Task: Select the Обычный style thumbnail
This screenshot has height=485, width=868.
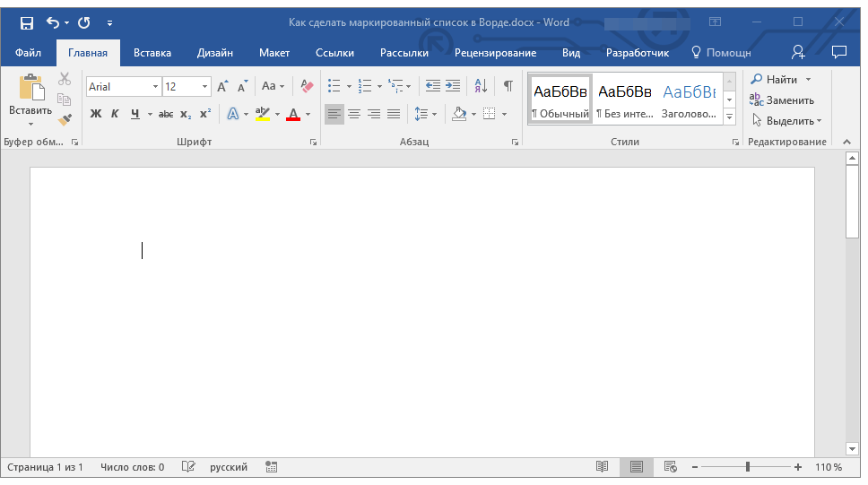Action: pos(560,99)
